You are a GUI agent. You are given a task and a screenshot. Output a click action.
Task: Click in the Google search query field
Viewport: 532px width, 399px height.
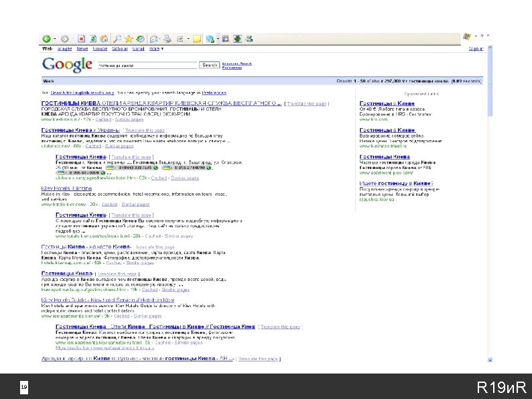click(x=147, y=65)
